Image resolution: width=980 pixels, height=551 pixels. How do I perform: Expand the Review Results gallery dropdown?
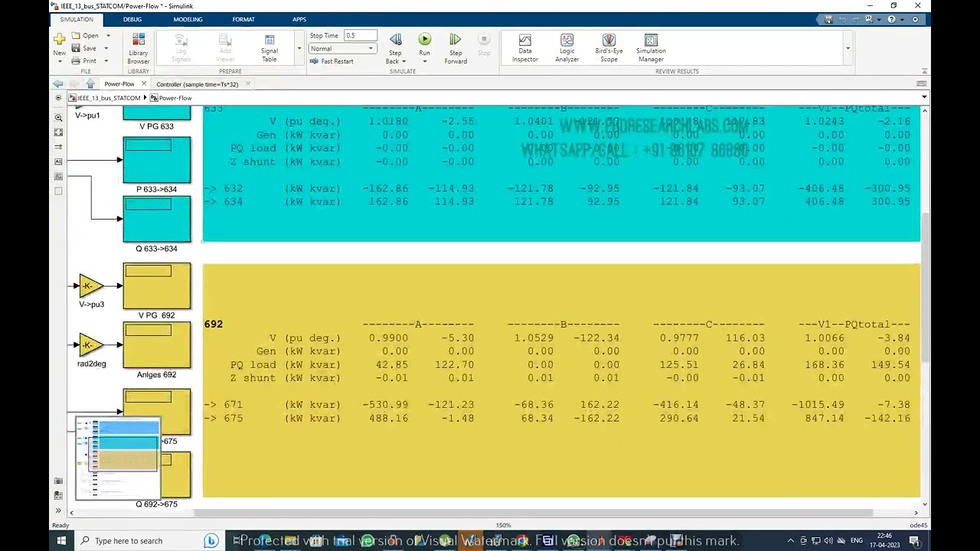tap(848, 48)
